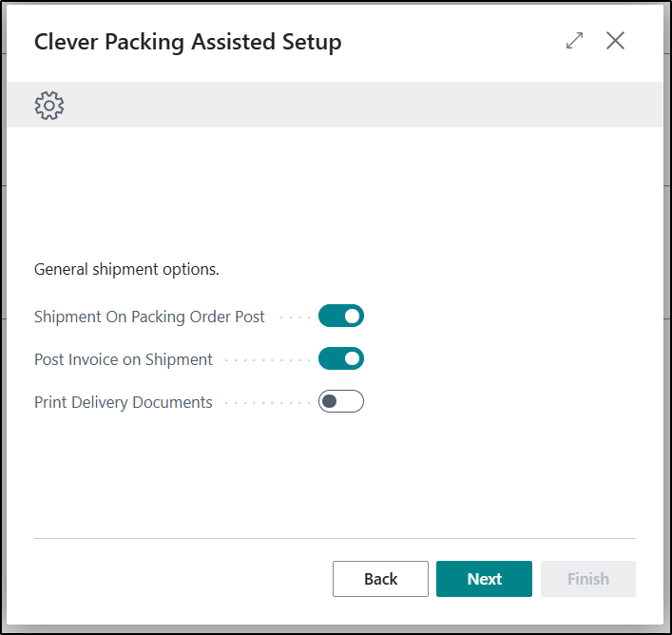Click blank white space above General shipment options

pos(335,190)
